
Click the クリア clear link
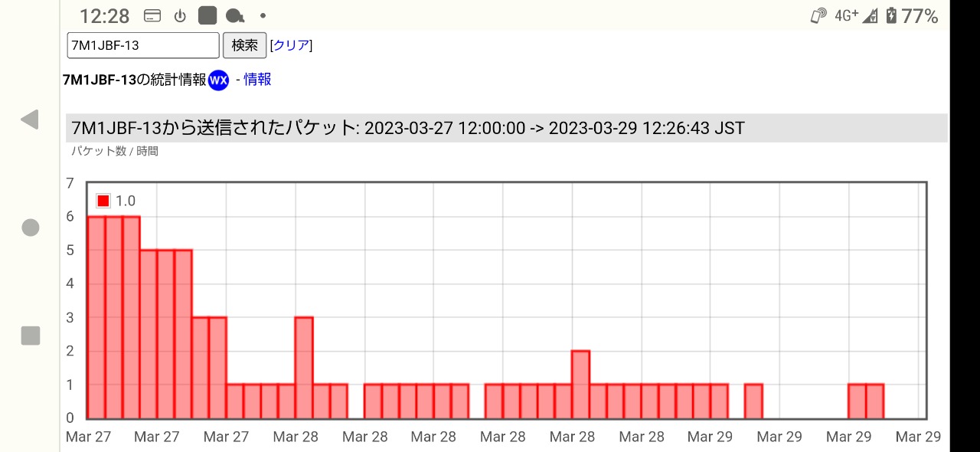point(291,45)
